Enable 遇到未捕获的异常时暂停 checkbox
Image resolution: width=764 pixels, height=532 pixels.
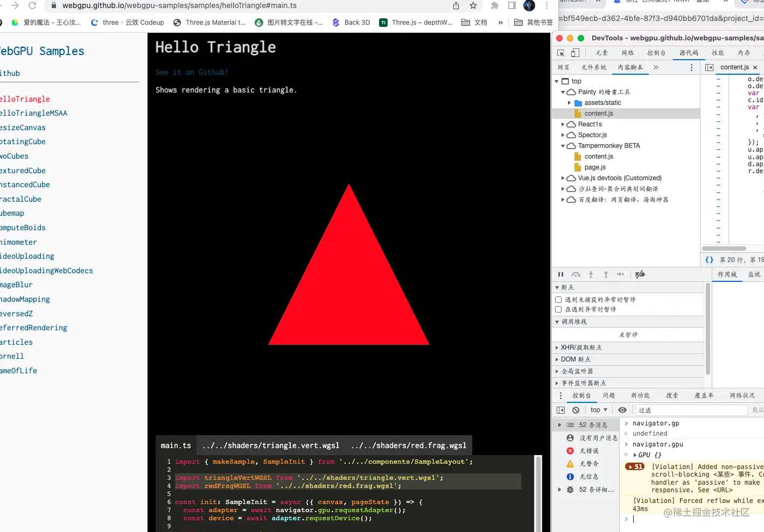pyautogui.click(x=558, y=300)
